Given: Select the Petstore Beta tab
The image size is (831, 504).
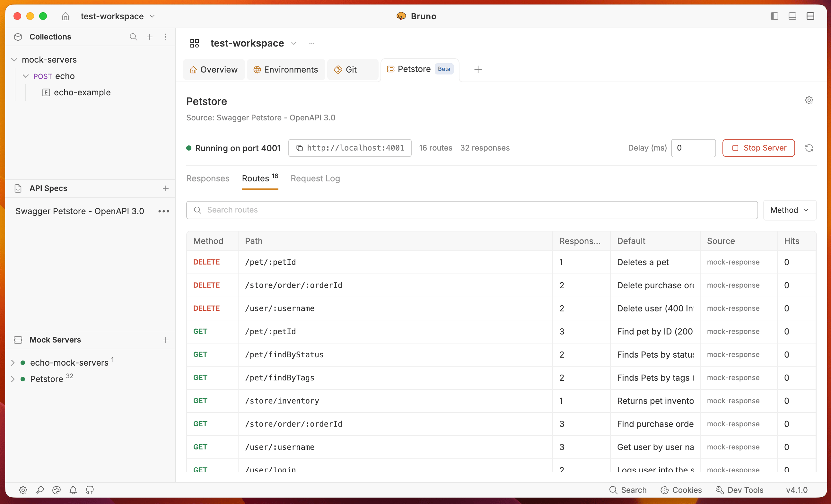Looking at the screenshot, I should point(420,69).
